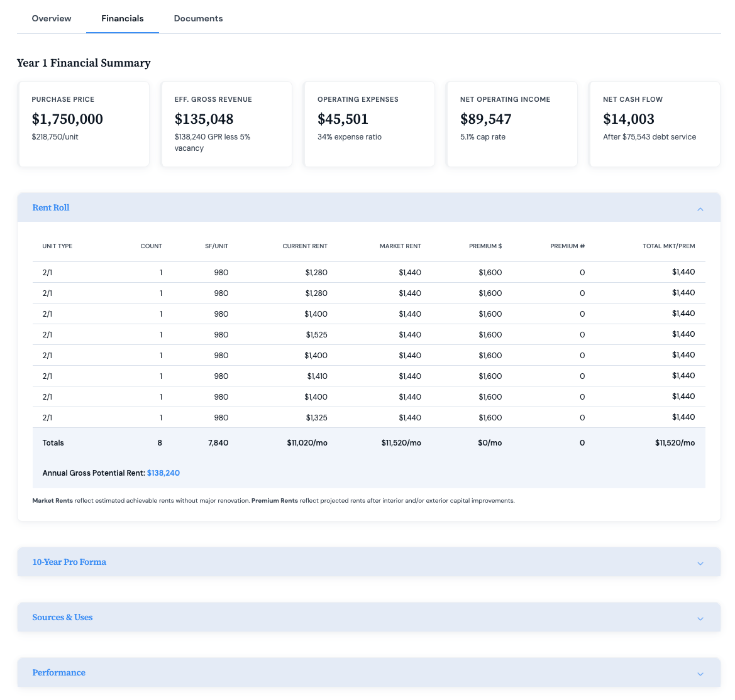Select the Financials tab
This screenshot has height=700, width=735.
click(x=123, y=18)
